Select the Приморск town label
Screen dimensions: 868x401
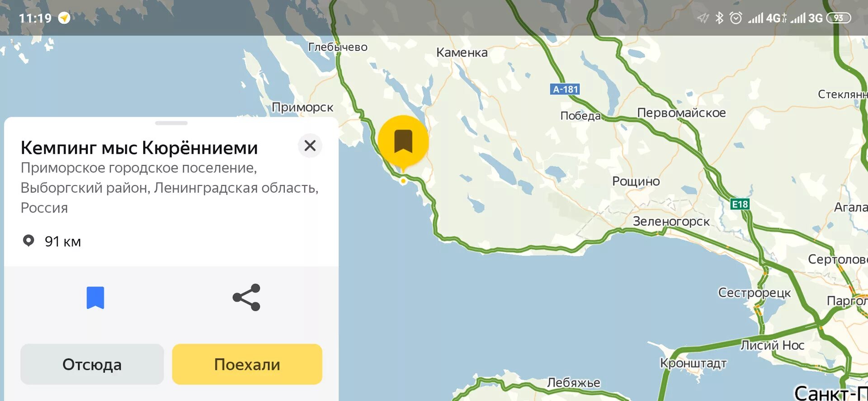coord(302,108)
